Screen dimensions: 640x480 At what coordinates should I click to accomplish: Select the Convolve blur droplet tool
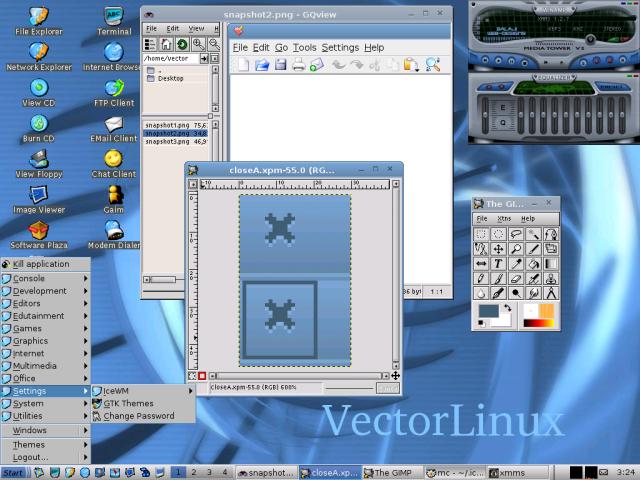point(481,293)
